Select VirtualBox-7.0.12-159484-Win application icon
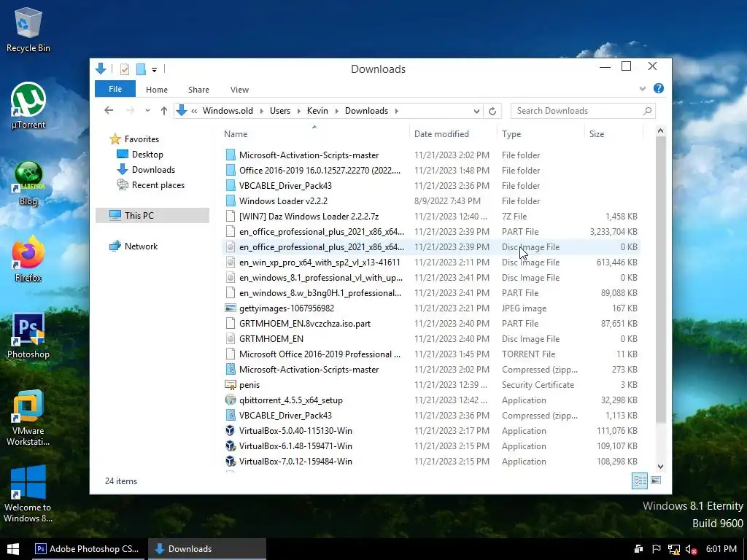This screenshot has width=747, height=560. click(x=231, y=461)
